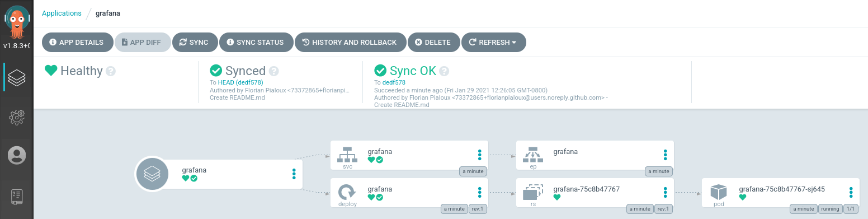868x219 pixels.
Task: Click the Sync OK green check icon
Action: (x=380, y=71)
